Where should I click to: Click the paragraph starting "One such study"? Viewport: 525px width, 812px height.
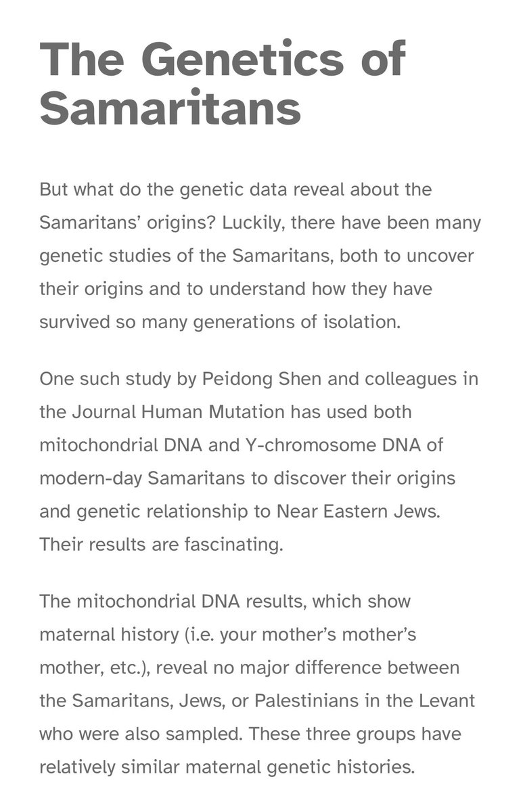tap(260, 461)
